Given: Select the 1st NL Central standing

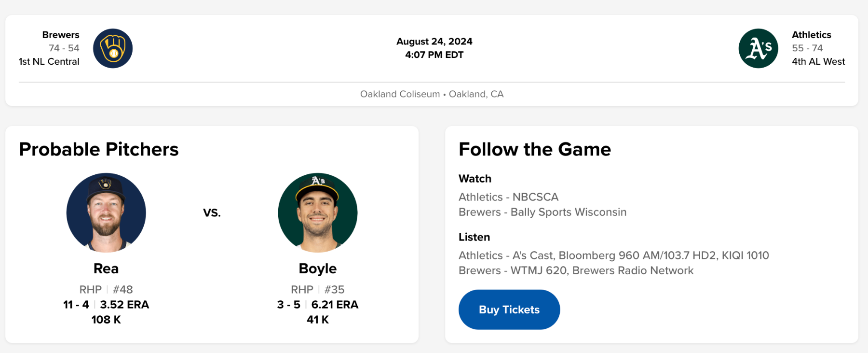Looking at the screenshot, I should (49, 61).
